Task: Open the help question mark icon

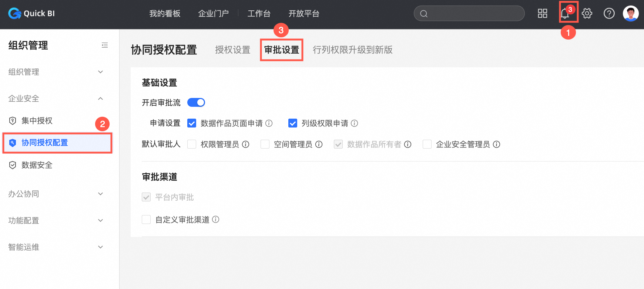Action: [x=609, y=14]
